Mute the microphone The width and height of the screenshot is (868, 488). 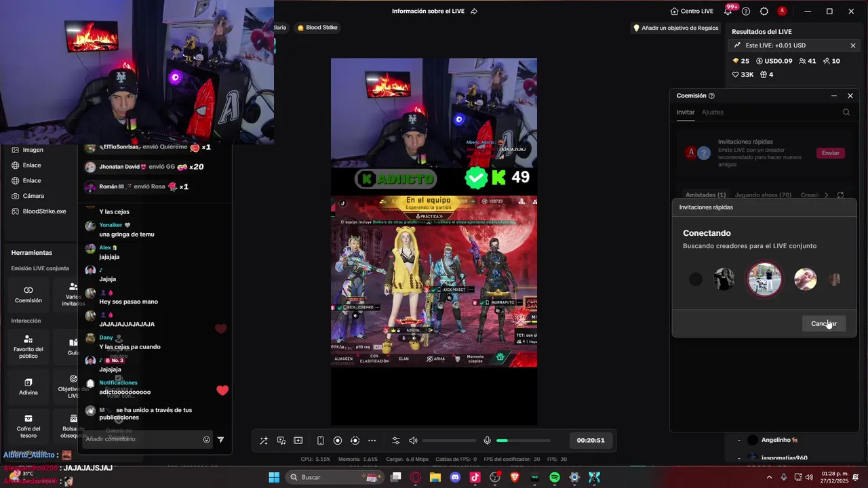[487, 441]
